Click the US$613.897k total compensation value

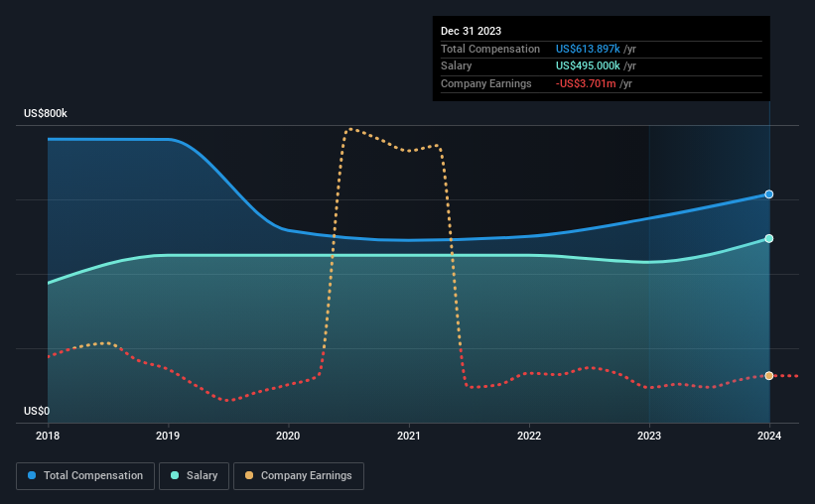pos(588,49)
